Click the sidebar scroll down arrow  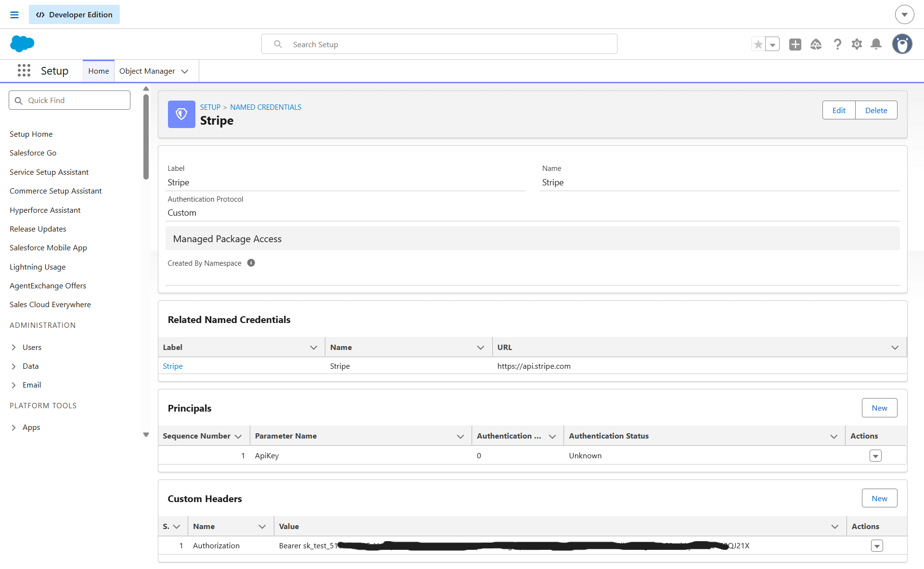coord(146,435)
